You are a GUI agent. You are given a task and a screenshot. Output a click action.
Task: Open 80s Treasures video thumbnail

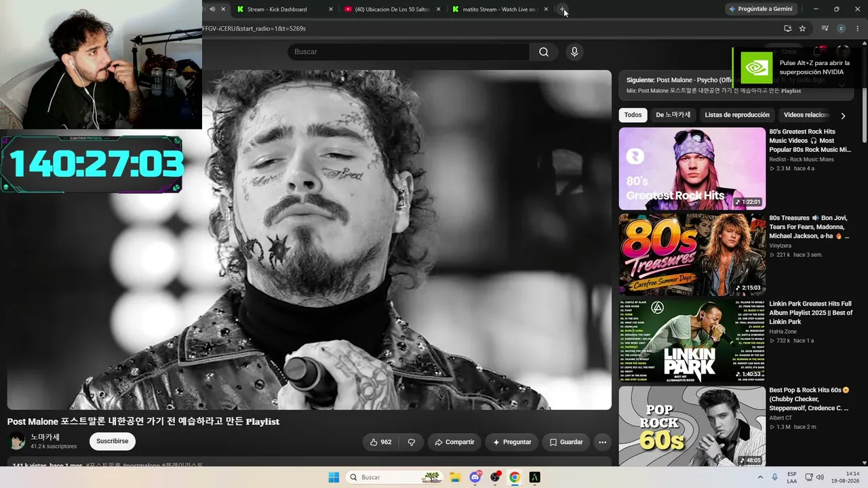[x=692, y=255]
